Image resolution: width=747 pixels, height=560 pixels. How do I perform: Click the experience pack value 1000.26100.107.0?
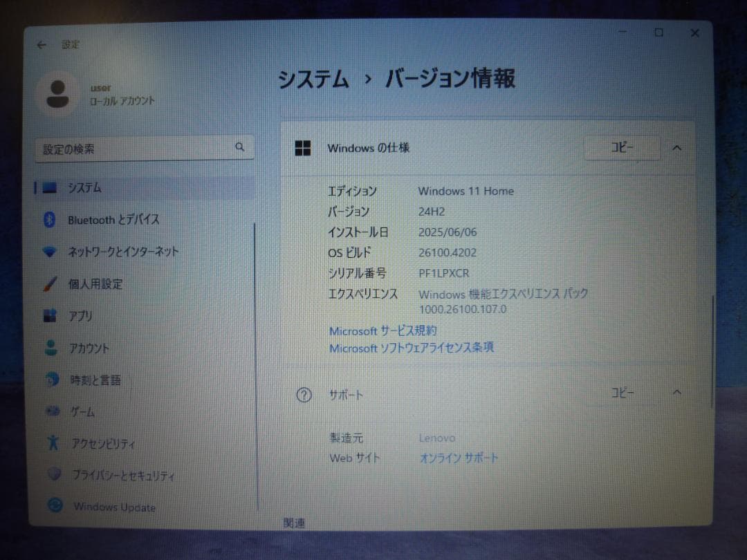tap(463, 309)
